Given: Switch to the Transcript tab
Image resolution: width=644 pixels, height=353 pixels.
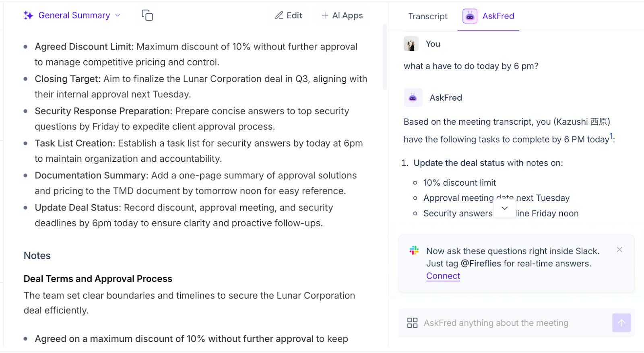Looking at the screenshot, I should tap(427, 17).
